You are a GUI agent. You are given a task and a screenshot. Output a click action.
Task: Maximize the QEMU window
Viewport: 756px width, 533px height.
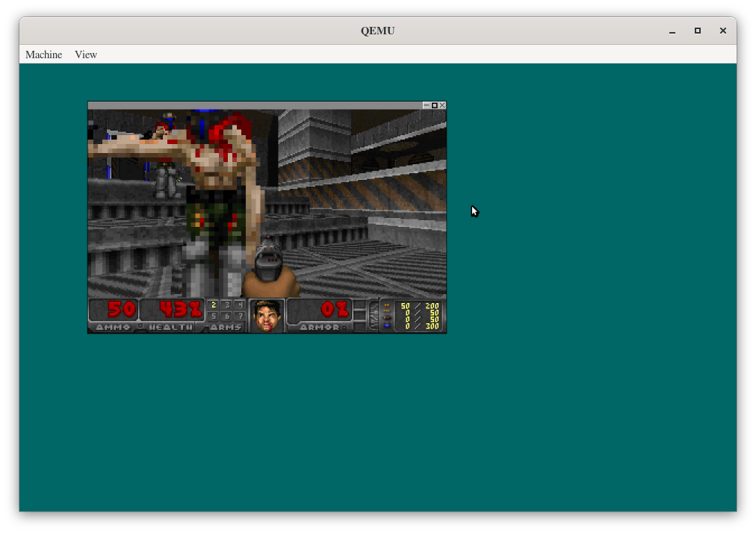(697, 31)
